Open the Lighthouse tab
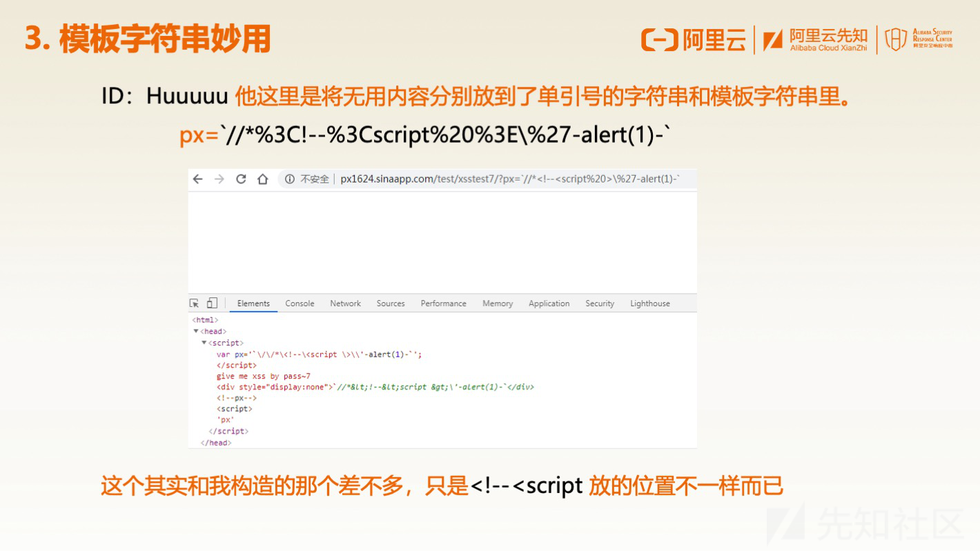Image resolution: width=980 pixels, height=551 pixels. pos(650,303)
